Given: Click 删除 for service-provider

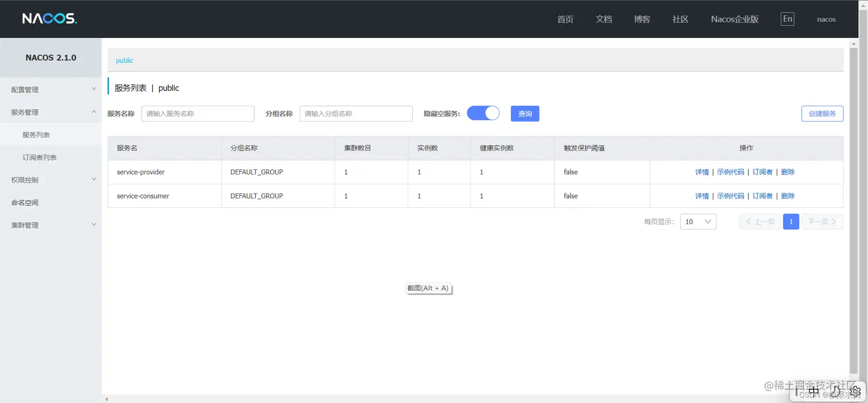Looking at the screenshot, I should tap(788, 172).
